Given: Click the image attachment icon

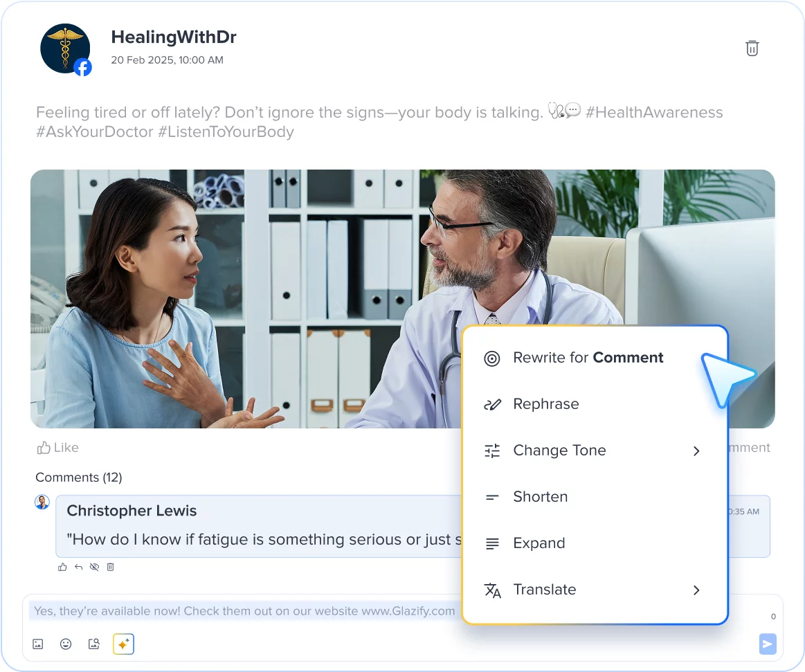Looking at the screenshot, I should pos(38,644).
